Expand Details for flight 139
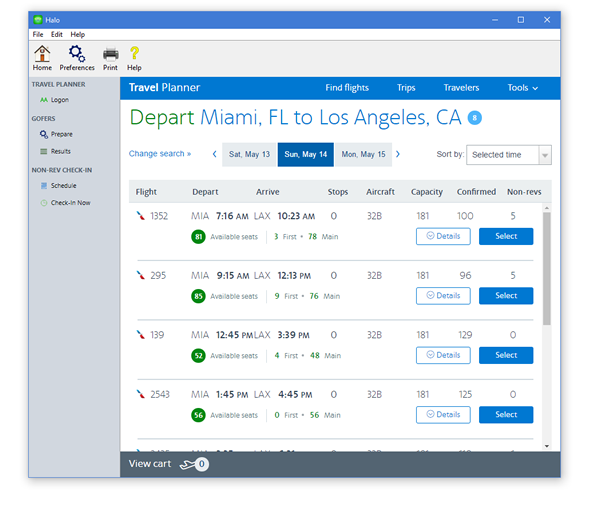The height and width of the screenshot is (506, 600). pyautogui.click(x=443, y=355)
